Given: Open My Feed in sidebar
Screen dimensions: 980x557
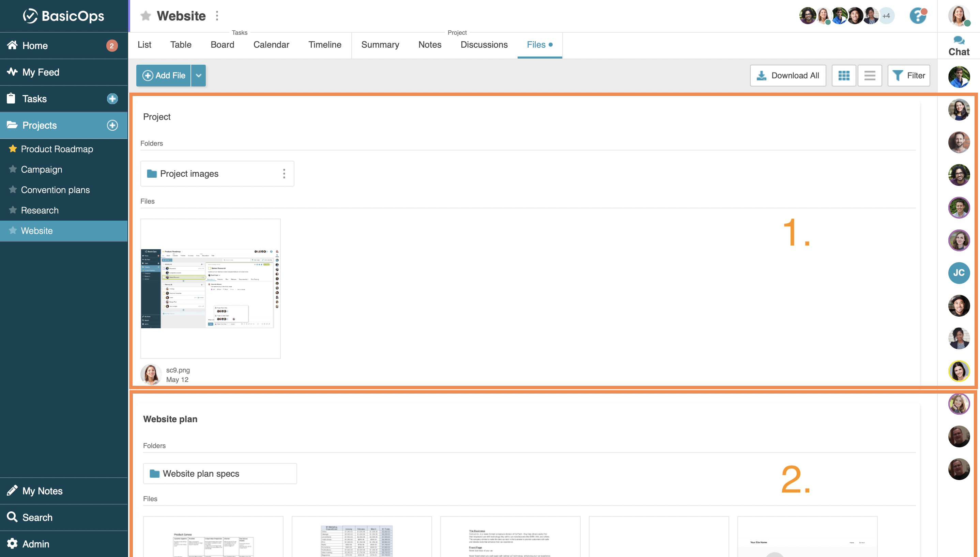Looking at the screenshot, I should coord(63,72).
